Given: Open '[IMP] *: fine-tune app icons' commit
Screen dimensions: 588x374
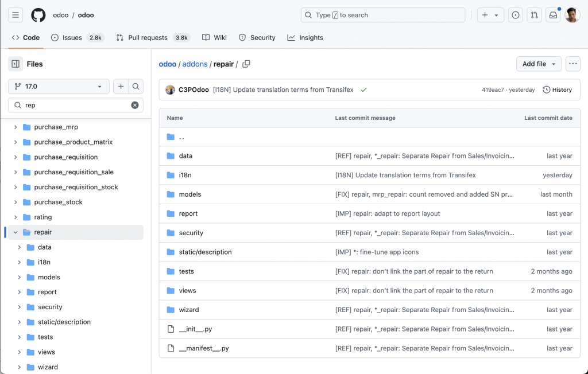Looking at the screenshot, I should point(377,252).
